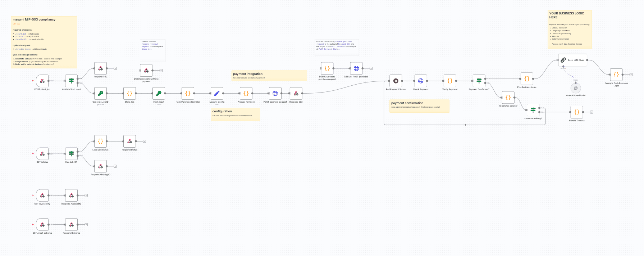The image size is (644, 256).
Task: Select the 'YOUR BUSINESS LOGIC HERE' sticky note
Action: tap(570, 29)
